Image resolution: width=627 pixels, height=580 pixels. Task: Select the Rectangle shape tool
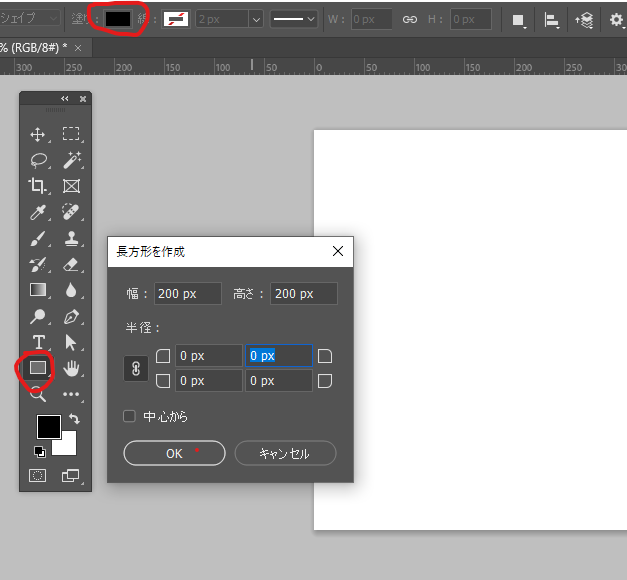[x=38, y=368]
